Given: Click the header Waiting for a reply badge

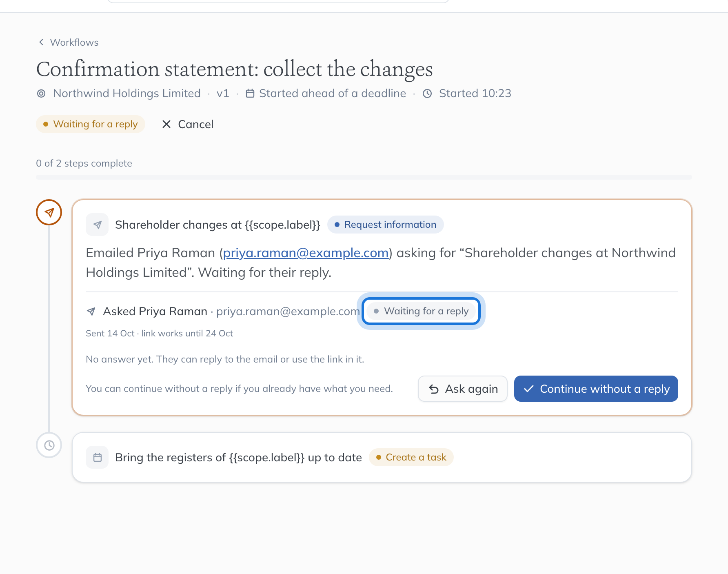Looking at the screenshot, I should click(x=91, y=124).
